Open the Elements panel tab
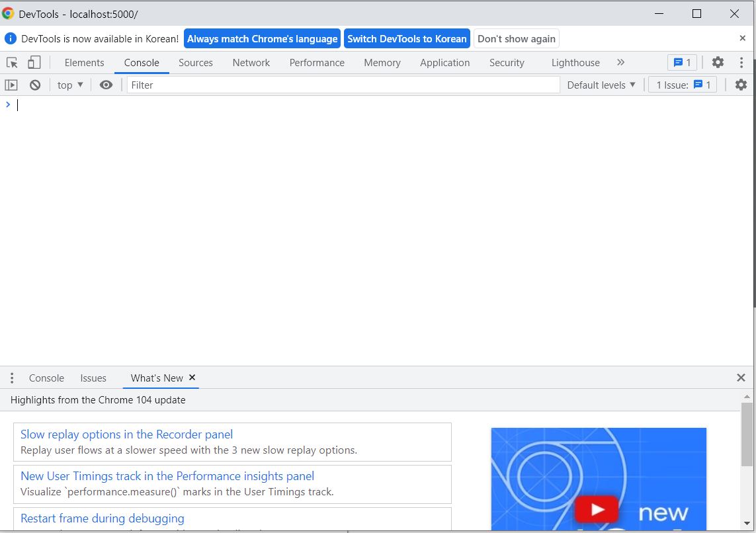The height and width of the screenshot is (533, 756). (85, 63)
